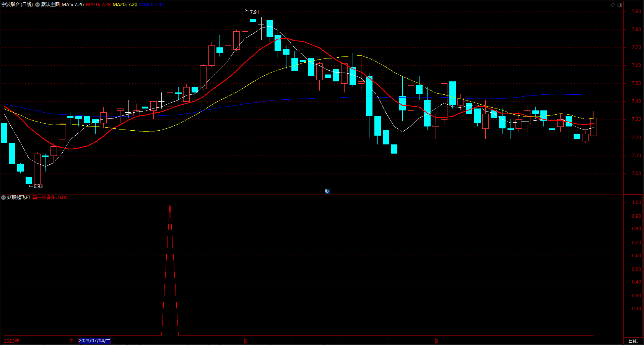Select the MA10: 7.28 readout
The width and height of the screenshot is (644, 345).
(98, 5)
